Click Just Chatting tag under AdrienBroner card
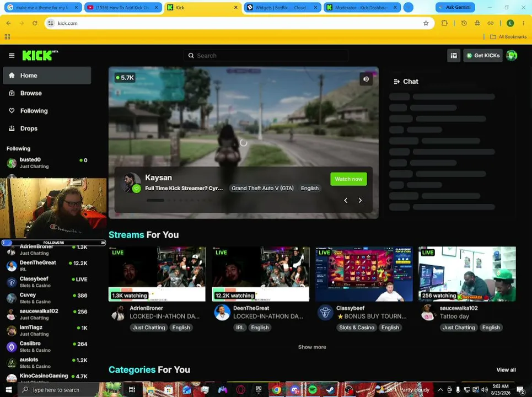This screenshot has height=397, width=532. (x=149, y=328)
